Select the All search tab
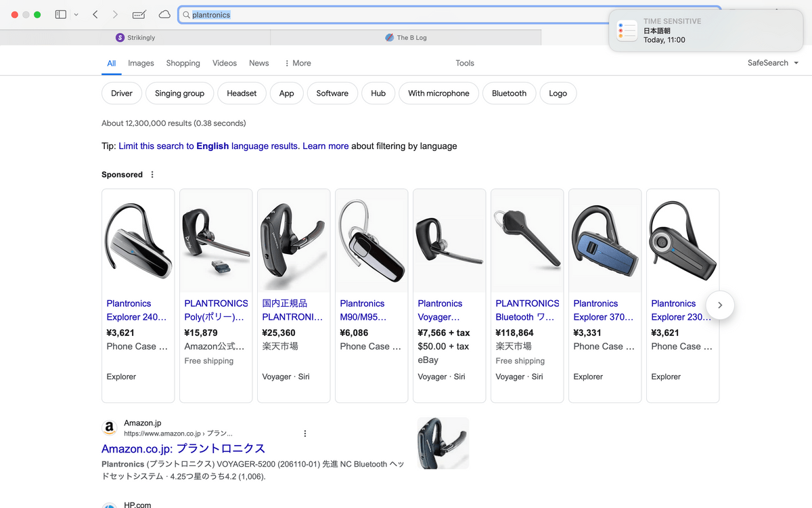 click(112, 63)
